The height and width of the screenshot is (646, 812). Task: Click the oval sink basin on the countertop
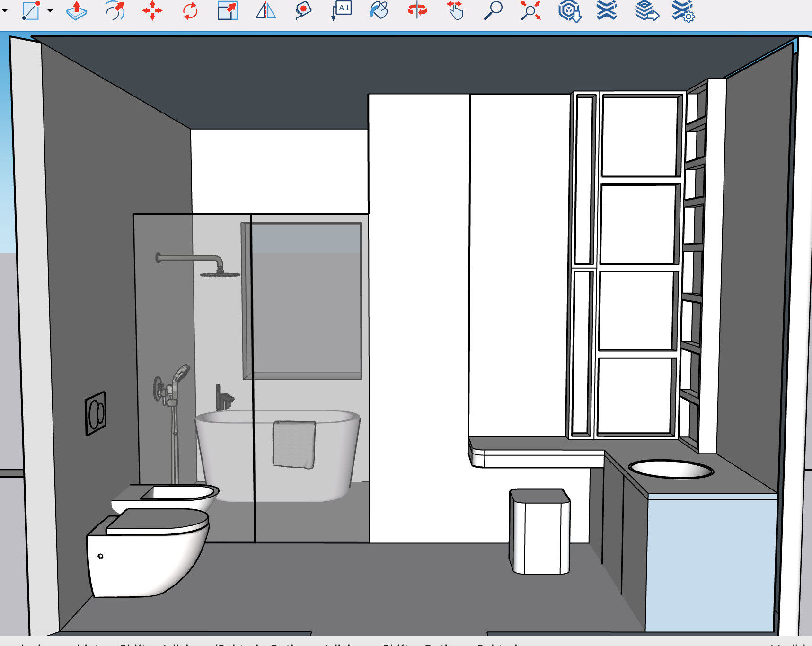[x=671, y=469]
